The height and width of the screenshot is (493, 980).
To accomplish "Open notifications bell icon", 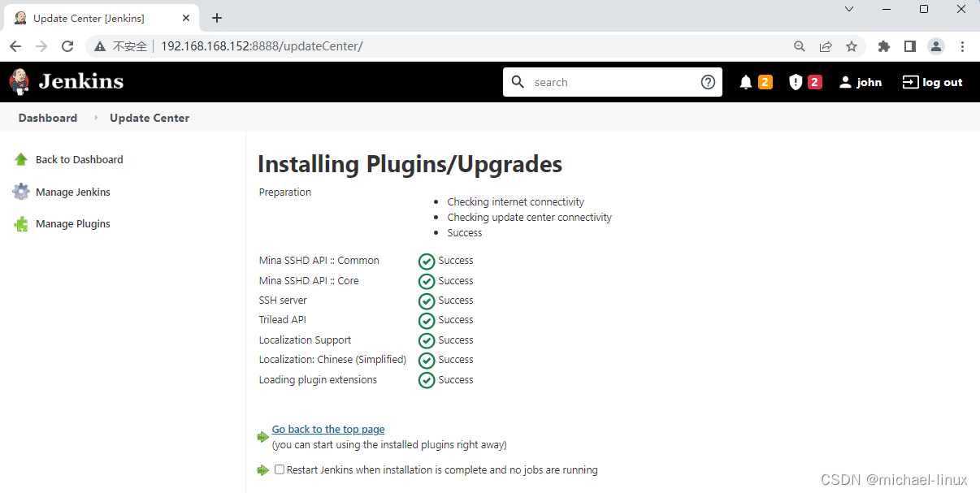I will tap(745, 82).
